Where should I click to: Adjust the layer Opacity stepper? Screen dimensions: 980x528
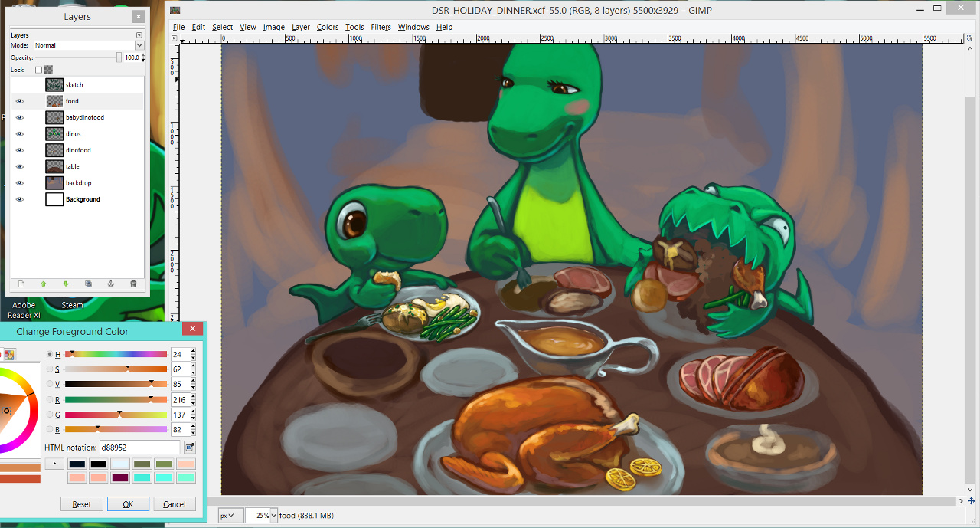click(143, 57)
